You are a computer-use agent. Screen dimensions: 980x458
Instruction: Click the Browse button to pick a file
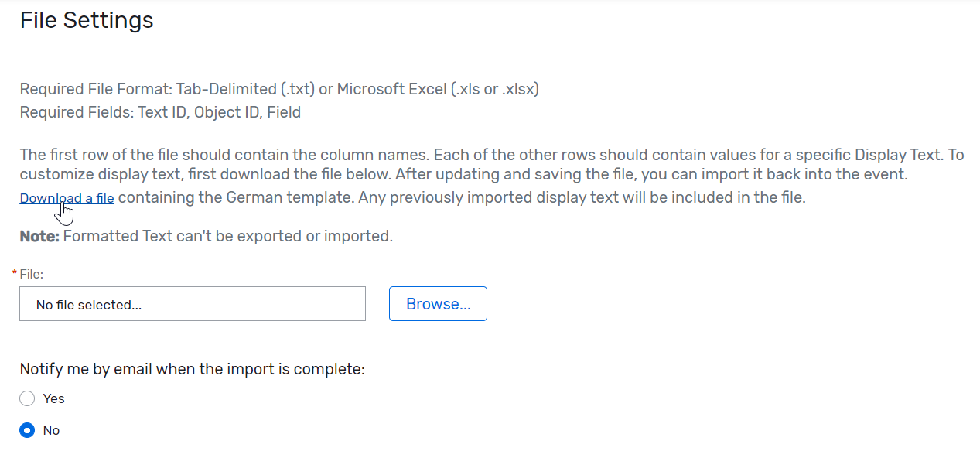[437, 303]
